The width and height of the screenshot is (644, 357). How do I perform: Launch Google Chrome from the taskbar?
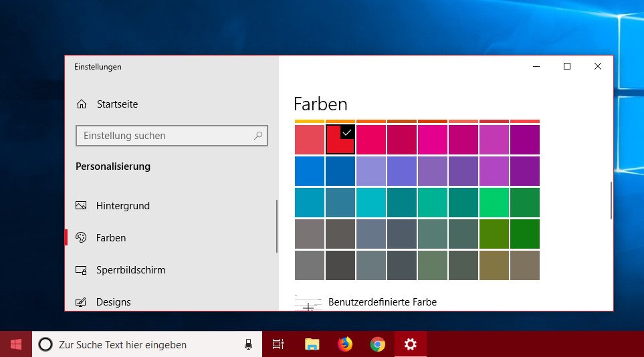377,344
